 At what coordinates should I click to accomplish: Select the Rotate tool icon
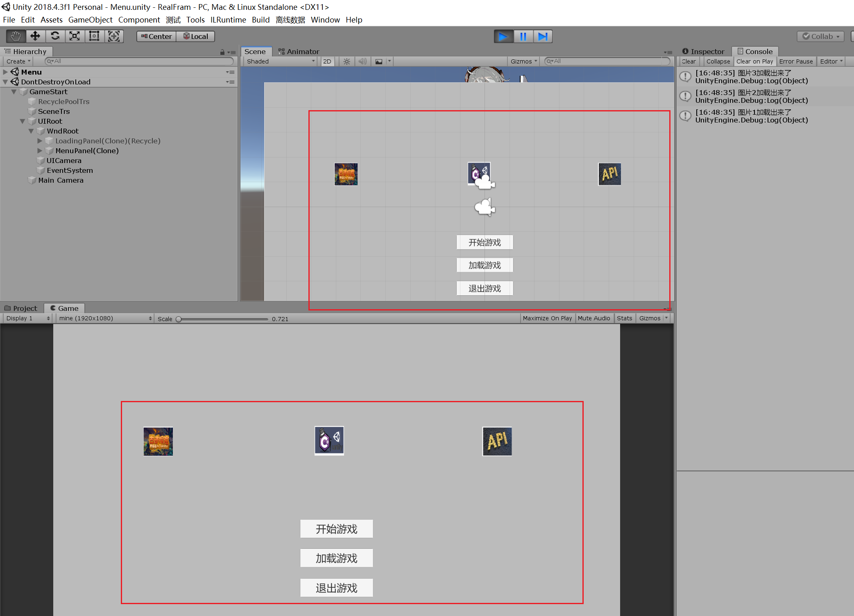click(55, 36)
